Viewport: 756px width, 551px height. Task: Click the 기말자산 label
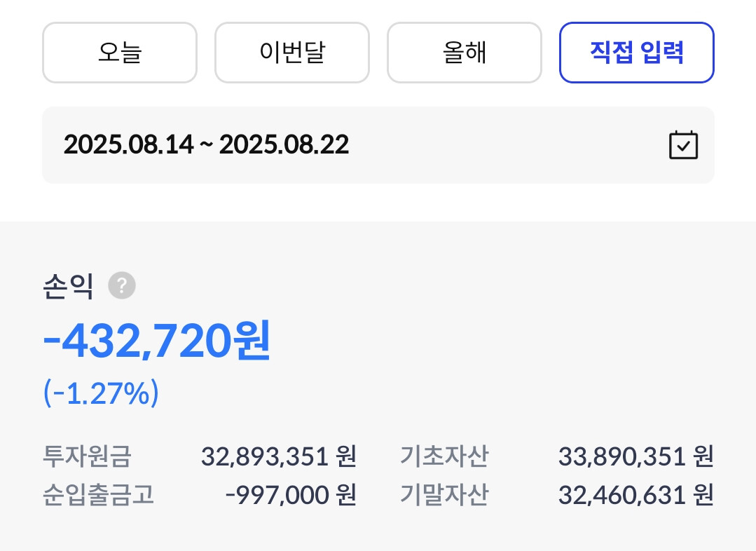444,496
